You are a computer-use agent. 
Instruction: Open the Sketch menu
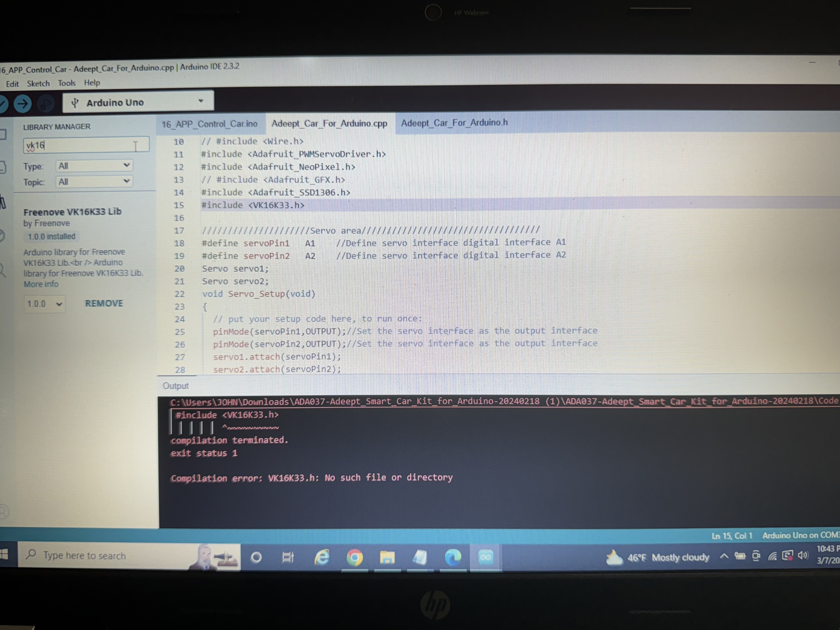tap(38, 84)
